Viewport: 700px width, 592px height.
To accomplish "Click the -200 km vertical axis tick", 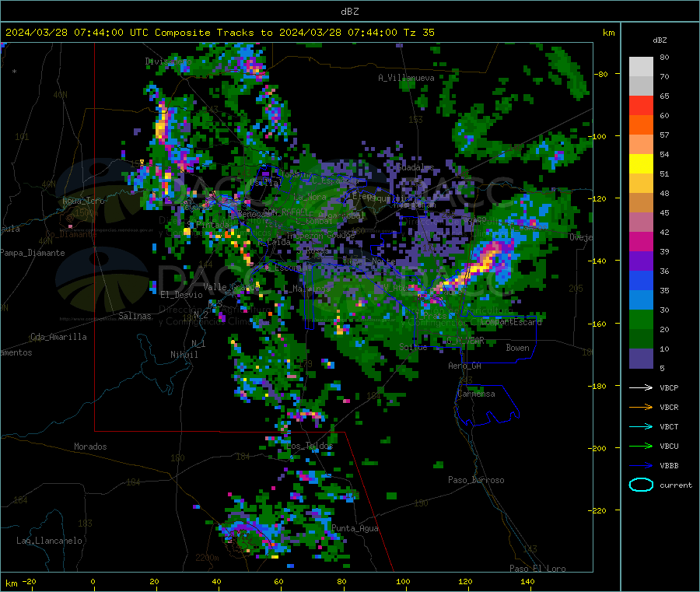I will (598, 448).
